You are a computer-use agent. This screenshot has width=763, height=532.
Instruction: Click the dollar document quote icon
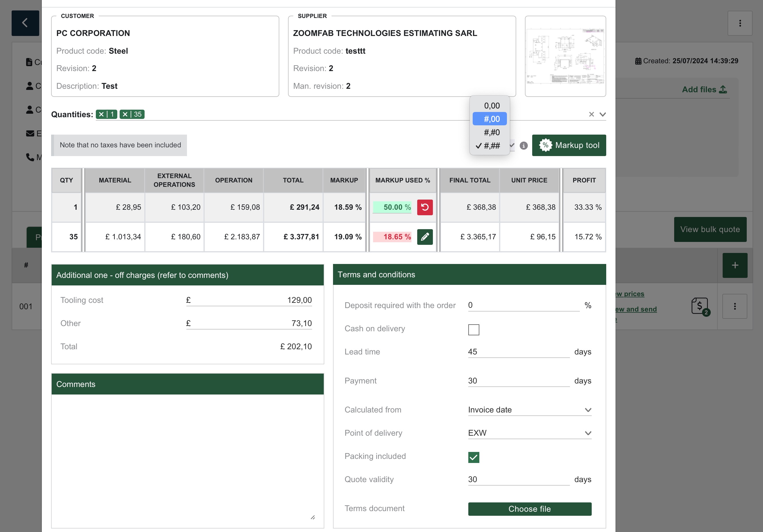(699, 306)
